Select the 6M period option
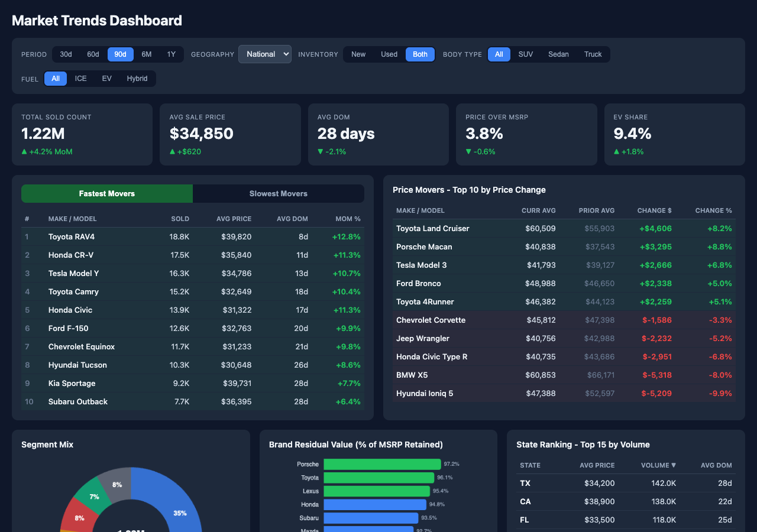This screenshot has width=757, height=532. pyautogui.click(x=146, y=54)
